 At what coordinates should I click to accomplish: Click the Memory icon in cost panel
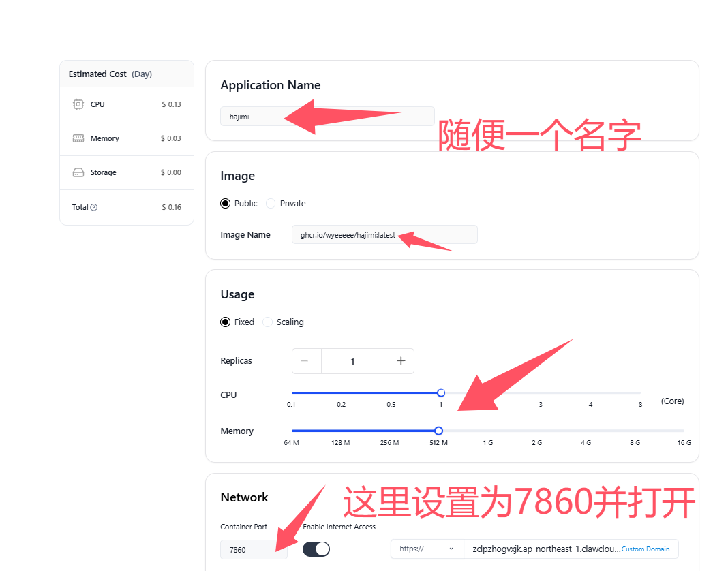pos(78,138)
